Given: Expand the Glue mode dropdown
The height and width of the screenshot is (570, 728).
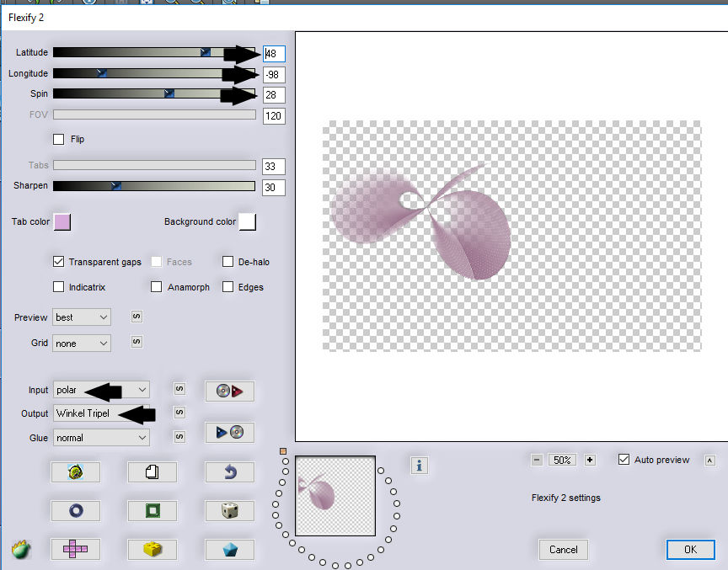Looking at the screenshot, I should [x=101, y=438].
